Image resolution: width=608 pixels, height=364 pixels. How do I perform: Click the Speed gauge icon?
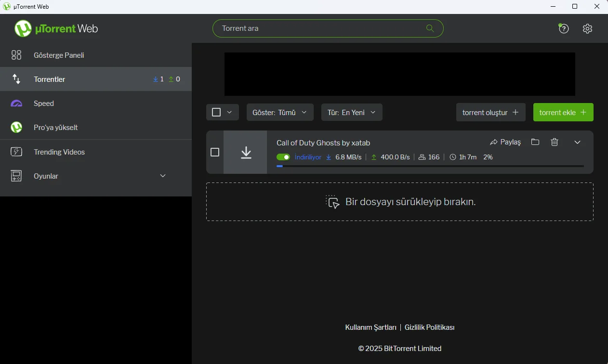(16, 104)
